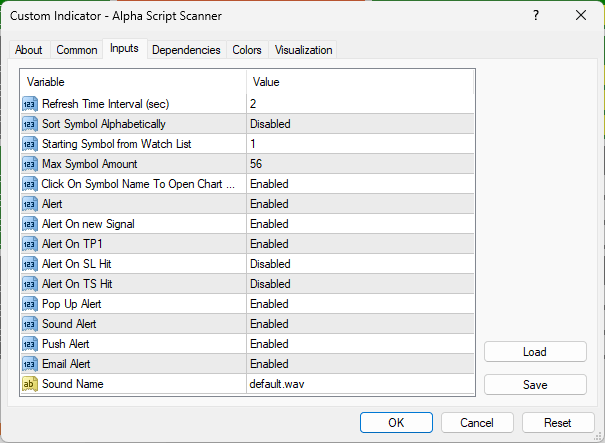Toggle Alert On new Signal value

[x=360, y=224]
